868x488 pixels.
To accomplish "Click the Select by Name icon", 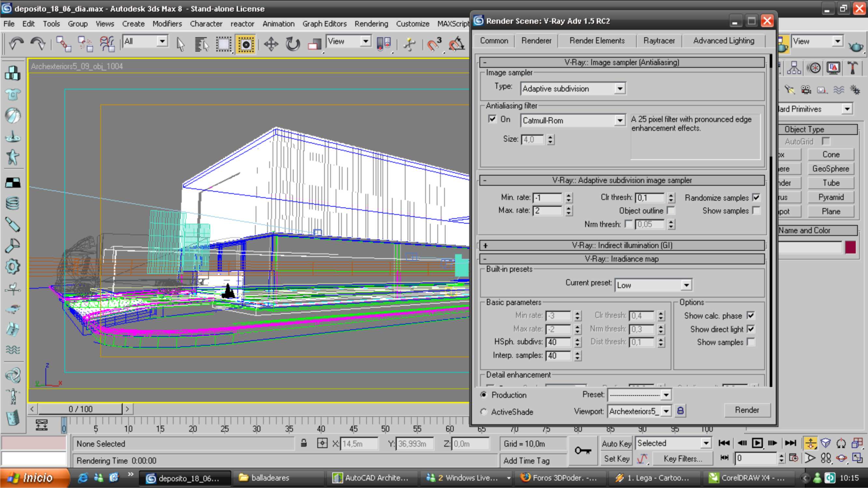I will click(x=202, y=44).
